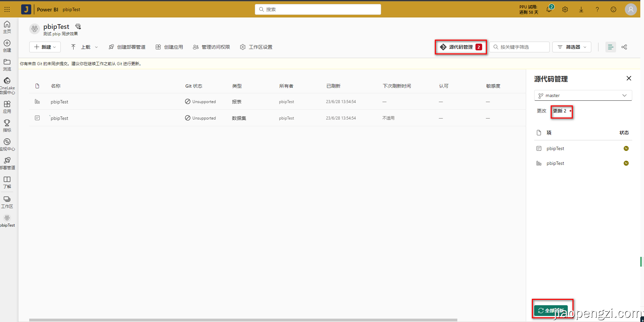The width and height of the screenshot is (644, 322).
Task: Click 类型 column header
Action: pyautogui.click(x=237, y=86)
